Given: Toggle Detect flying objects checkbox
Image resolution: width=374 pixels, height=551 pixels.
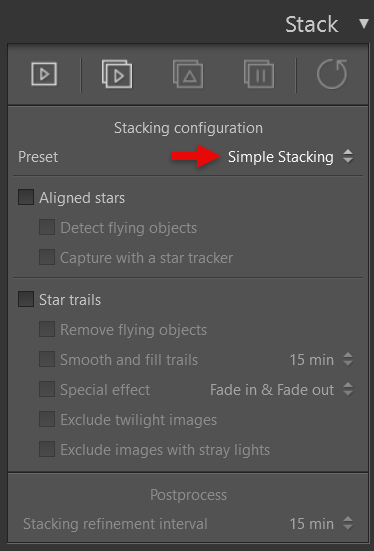Looking at the screenshot, I should click(x=47, y=227).
